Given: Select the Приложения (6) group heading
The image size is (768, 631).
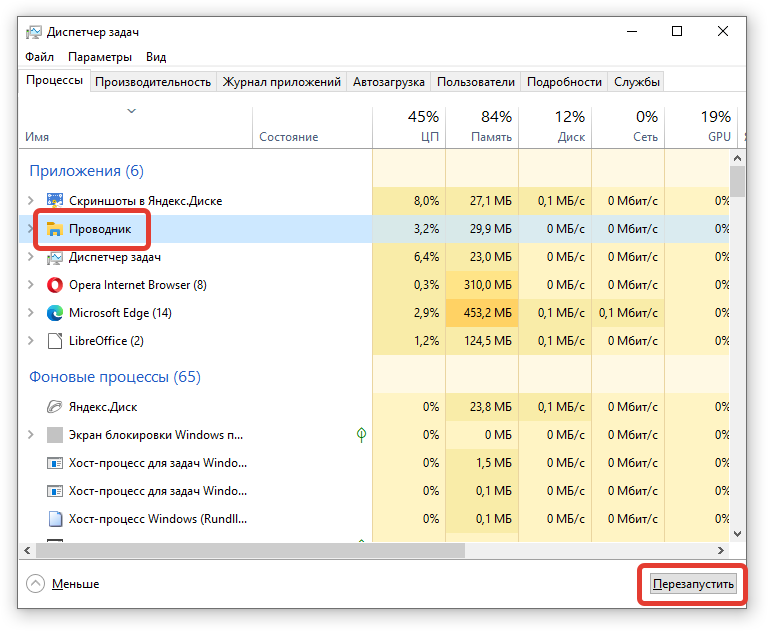Looking at the screenshot, I should (x=87, y=170).
